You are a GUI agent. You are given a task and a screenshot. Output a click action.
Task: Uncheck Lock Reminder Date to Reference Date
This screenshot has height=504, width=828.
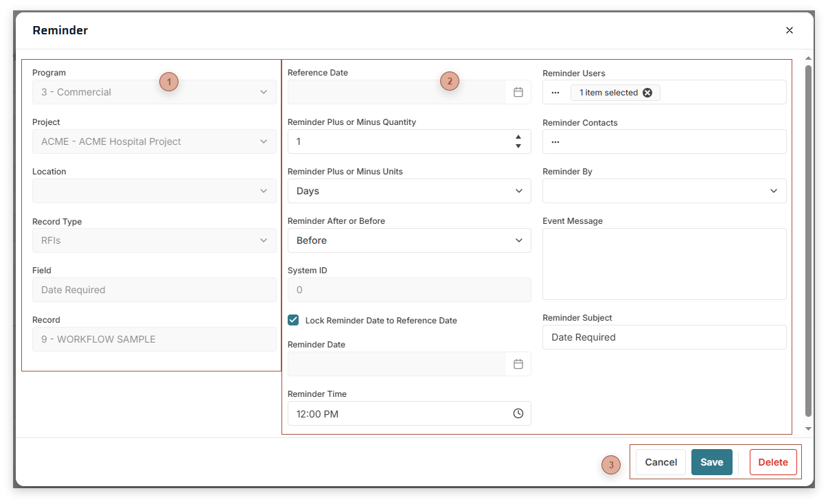[x=294, y=320]
